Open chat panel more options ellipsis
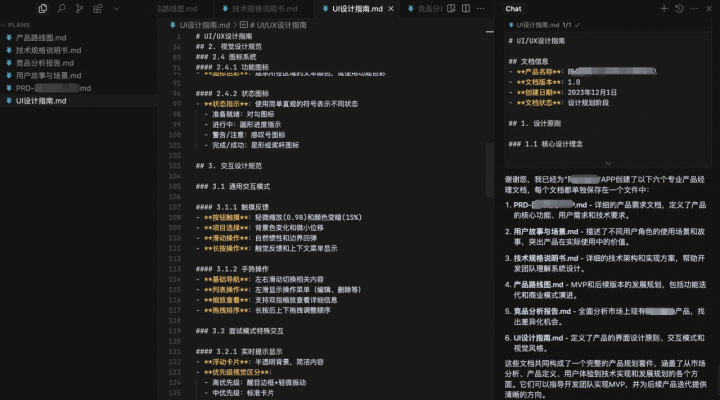The width and height of the screenshot is (720, 400). click(x=694, y=8)
